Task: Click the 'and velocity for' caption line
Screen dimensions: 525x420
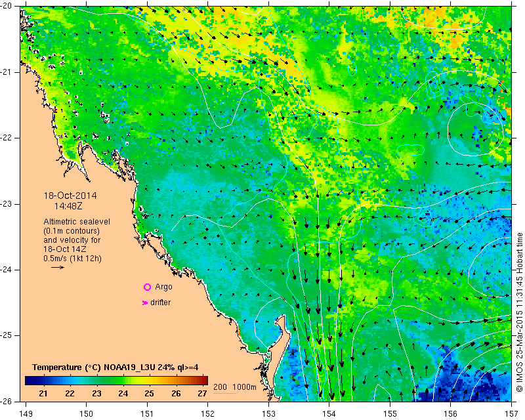Action: click(x=72, y=240)
